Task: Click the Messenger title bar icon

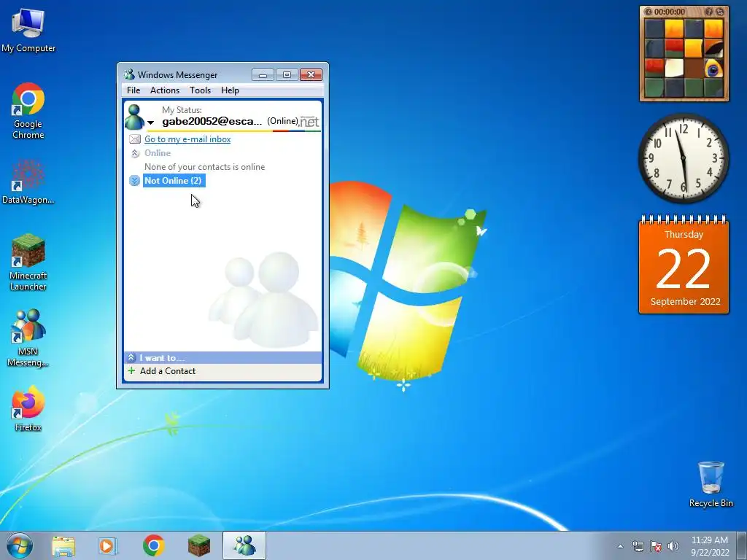Action: click(x=129, y=75)
